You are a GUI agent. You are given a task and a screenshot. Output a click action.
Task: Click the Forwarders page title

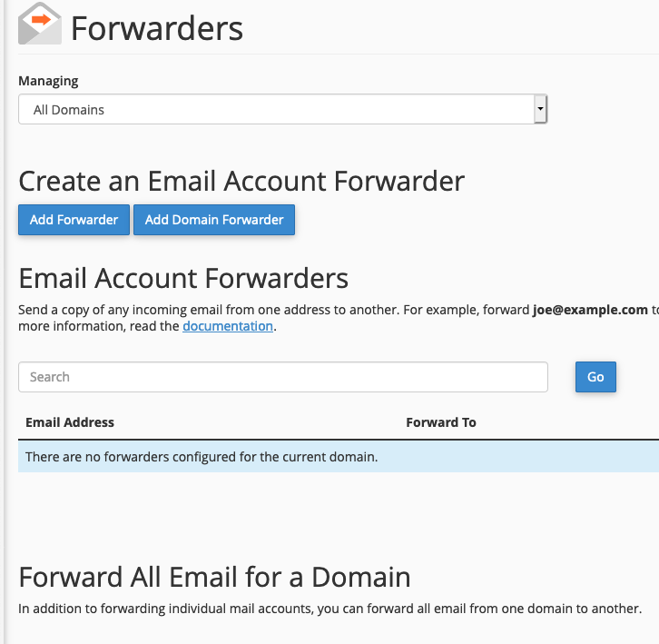(157, 28)
